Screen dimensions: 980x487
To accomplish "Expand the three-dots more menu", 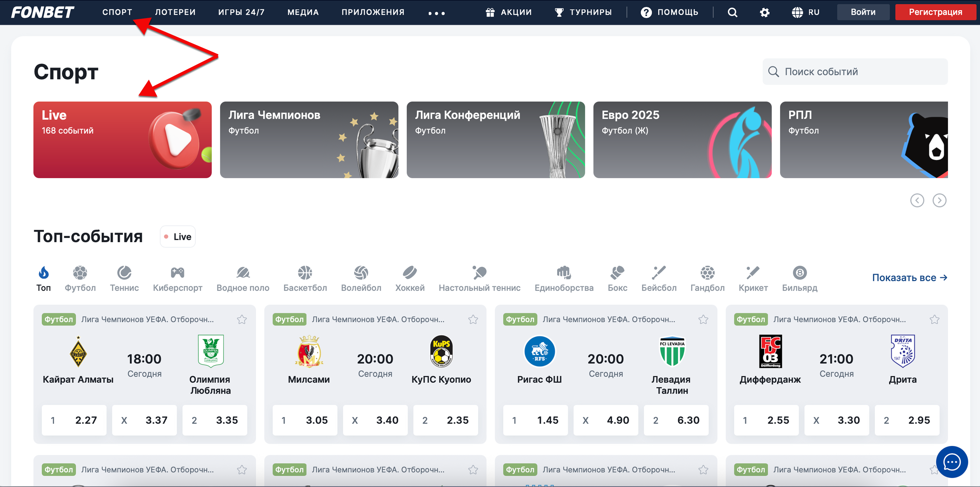I will coord(436,13).
